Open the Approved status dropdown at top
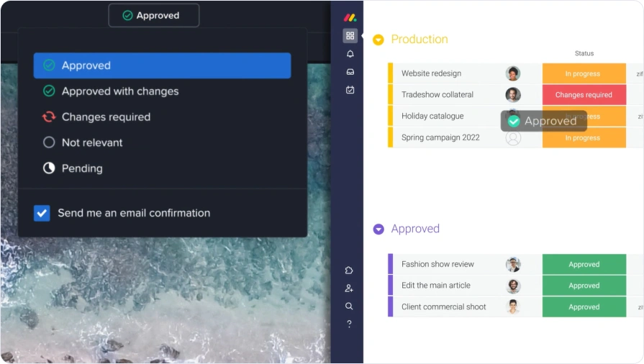Image resolution: width=644 pixels, height=364 pixels. (154, 15)
